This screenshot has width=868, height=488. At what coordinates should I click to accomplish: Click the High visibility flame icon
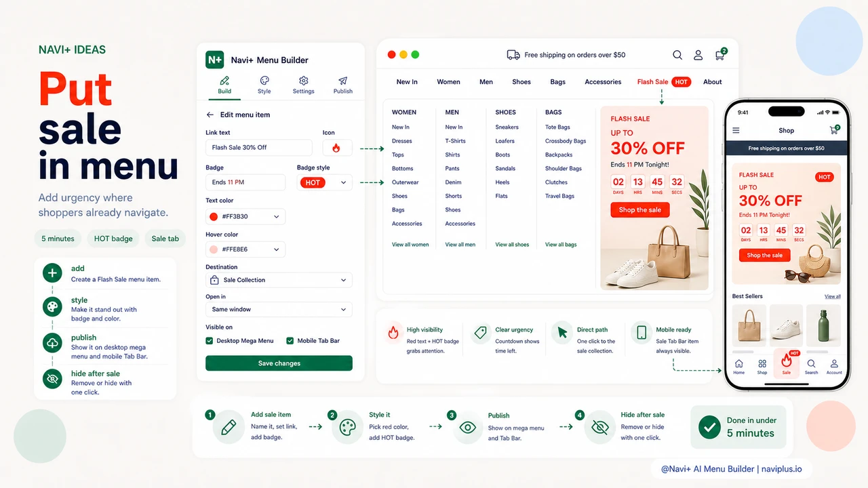coord(393,333)
